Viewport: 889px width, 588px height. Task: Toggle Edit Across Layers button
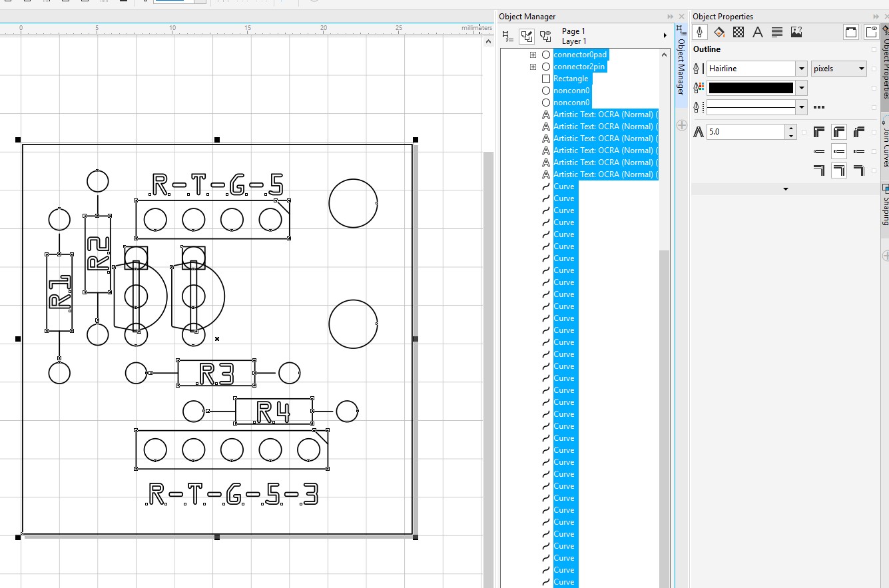click(x=527, y=36)
